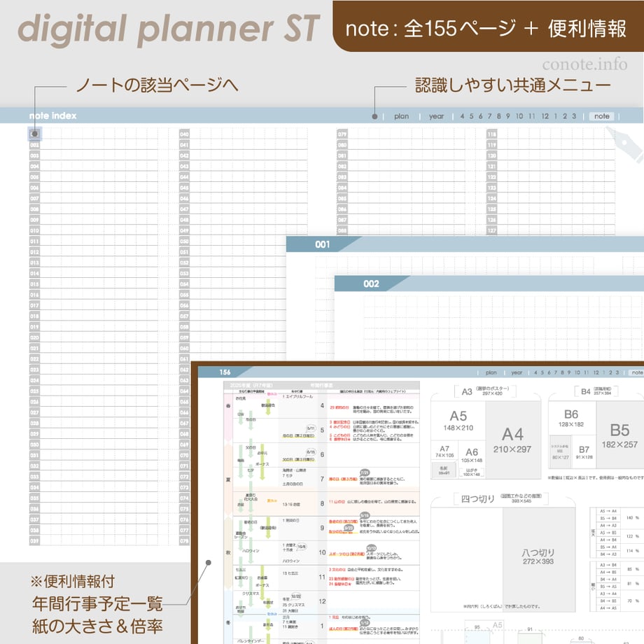Screen dimensions: 644x644
Task: Click the A7 74×105 paper size box
Action: pos(444,451)
